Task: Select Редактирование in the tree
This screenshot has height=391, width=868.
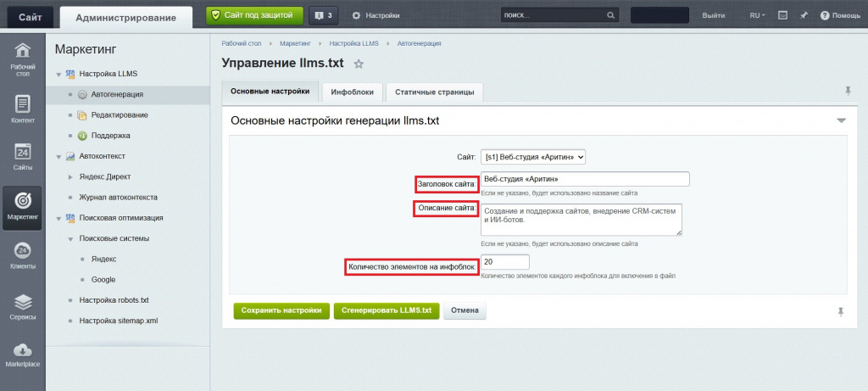Action: click(x=120, y=115)
